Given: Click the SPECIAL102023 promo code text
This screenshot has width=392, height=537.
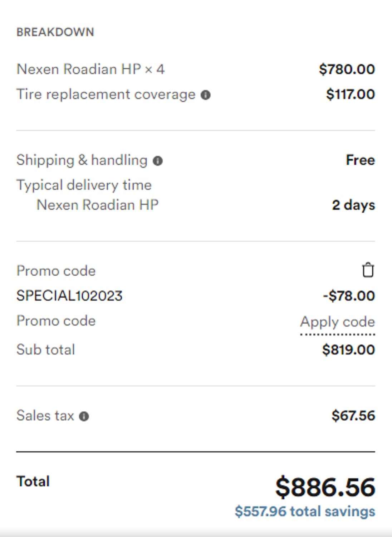Looking at the screenshot, I should [x=69, y=296].
